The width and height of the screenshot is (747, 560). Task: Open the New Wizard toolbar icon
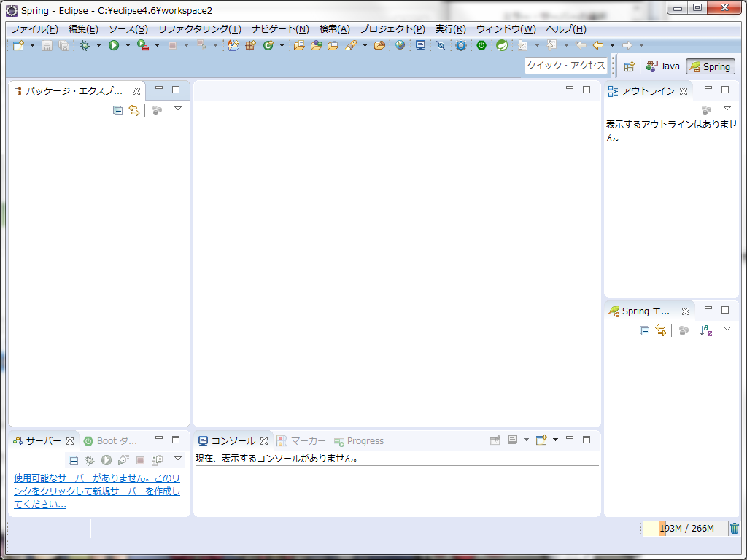click(18, 44)
